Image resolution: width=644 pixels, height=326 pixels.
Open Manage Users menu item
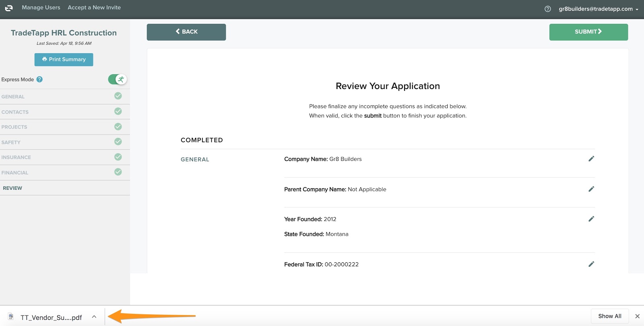point(41,8)
